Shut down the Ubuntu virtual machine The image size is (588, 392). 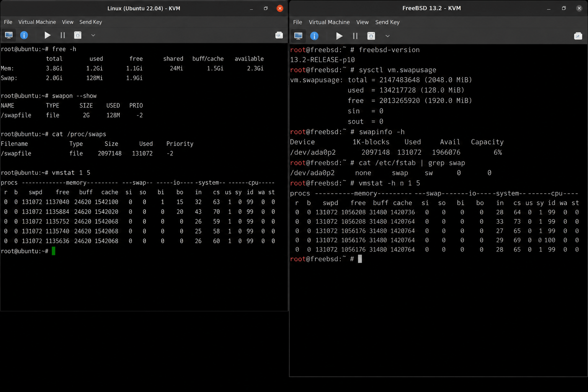[x=78, y=35]
